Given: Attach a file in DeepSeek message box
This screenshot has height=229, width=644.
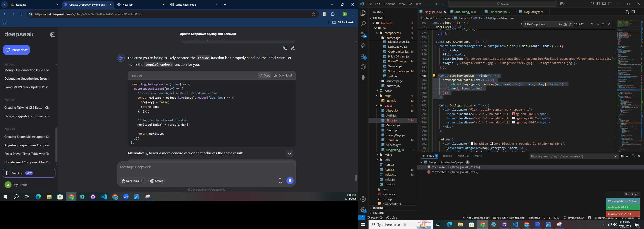Looking at the screenshot, I should click(x=280, y=181).
